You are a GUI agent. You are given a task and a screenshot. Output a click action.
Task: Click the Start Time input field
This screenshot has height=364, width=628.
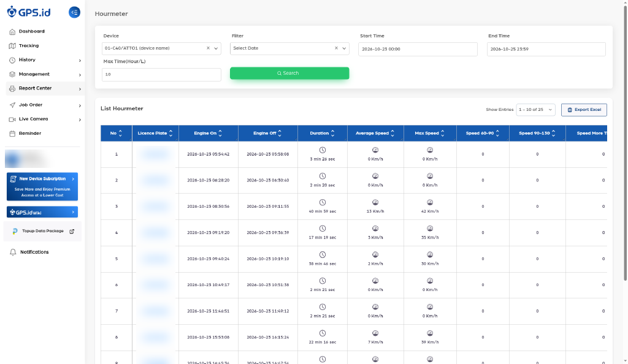click(x=418, y=49)
